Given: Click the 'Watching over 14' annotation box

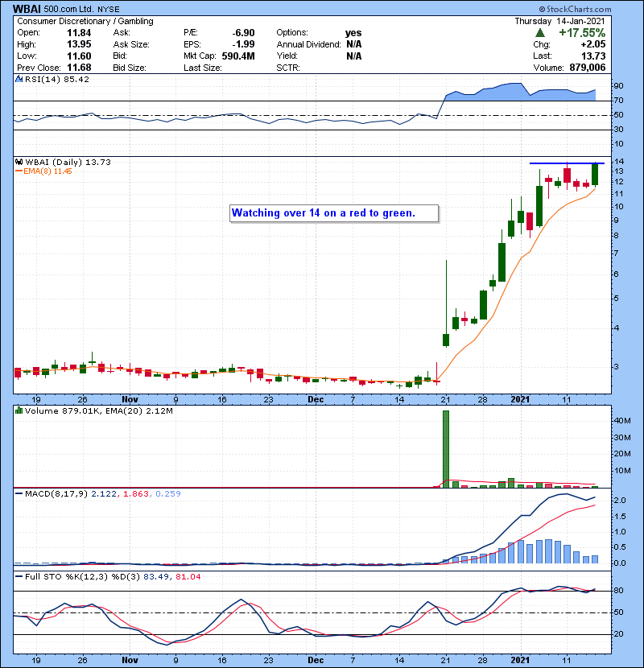Looking at the screenshot, I should 334,213.
